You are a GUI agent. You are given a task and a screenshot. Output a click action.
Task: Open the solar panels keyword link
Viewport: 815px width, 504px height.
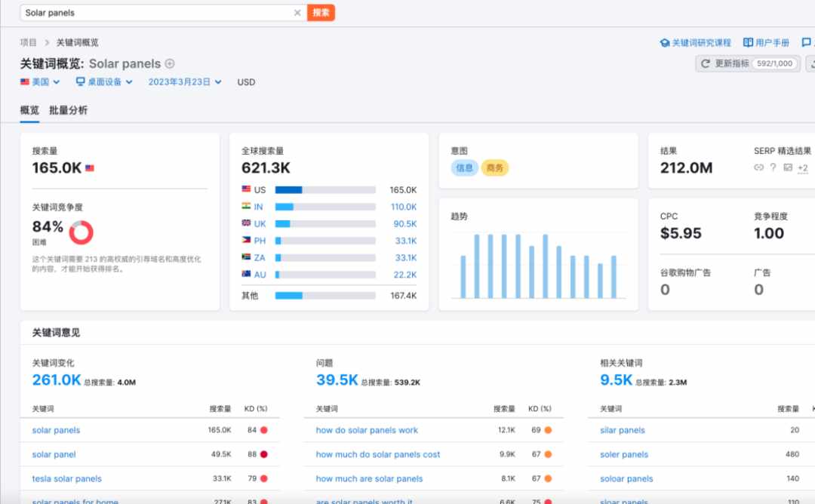pos(56,430)
